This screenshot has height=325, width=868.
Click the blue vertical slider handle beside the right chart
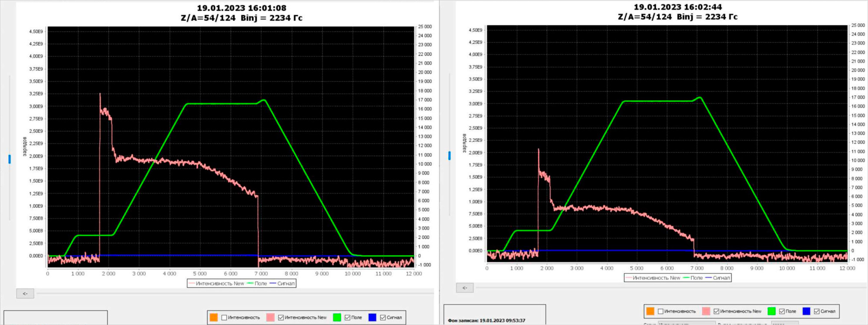click(x=450, y=155)
